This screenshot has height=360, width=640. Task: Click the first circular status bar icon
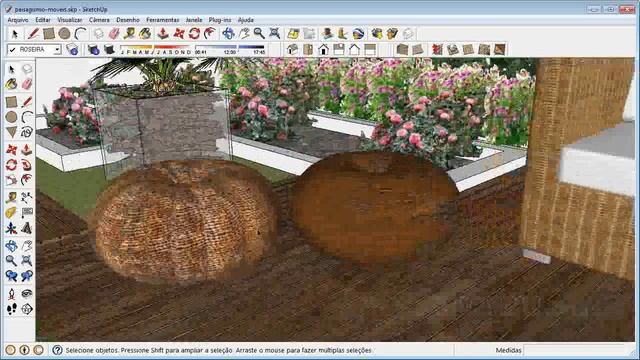click(x=11, y=350)
